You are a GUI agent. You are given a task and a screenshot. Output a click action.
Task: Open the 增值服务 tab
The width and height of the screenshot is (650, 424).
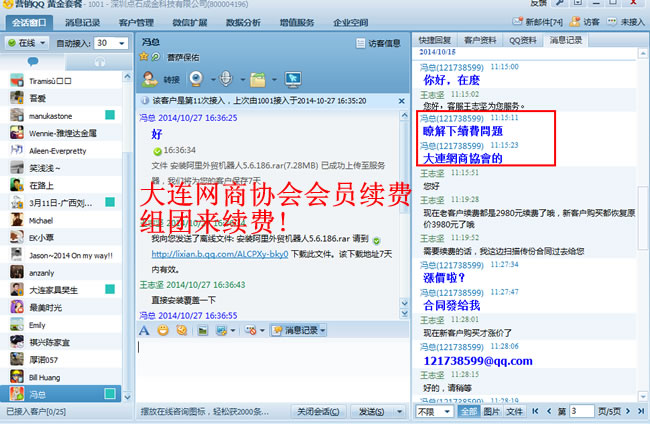click(x=297, y=22)
